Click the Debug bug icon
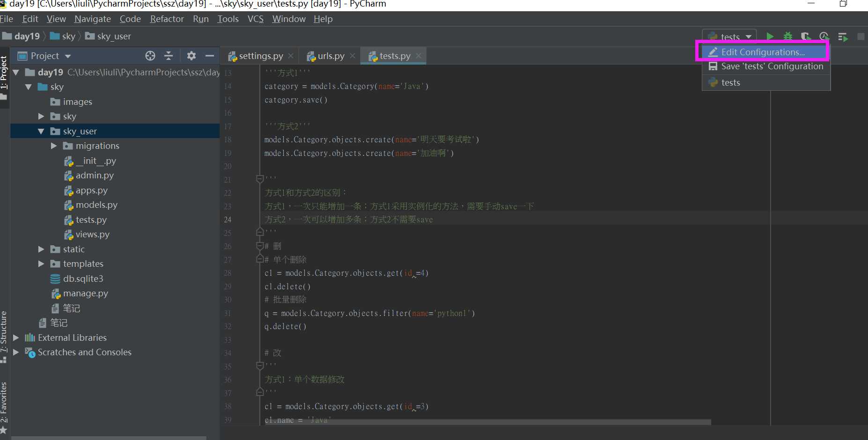Screen dimensions: 868x440 click(788, 36)
